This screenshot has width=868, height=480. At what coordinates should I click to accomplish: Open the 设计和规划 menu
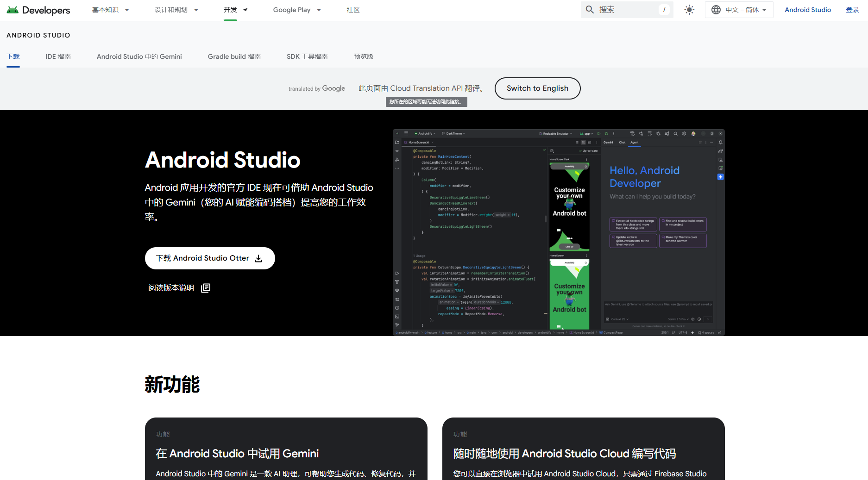[x=171, y=10]
